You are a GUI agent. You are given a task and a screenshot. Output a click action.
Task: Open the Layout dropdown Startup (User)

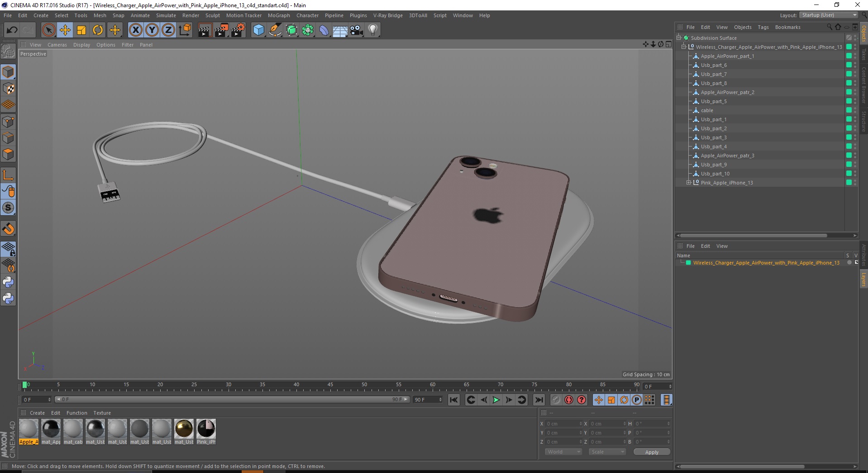coord(828,15)
